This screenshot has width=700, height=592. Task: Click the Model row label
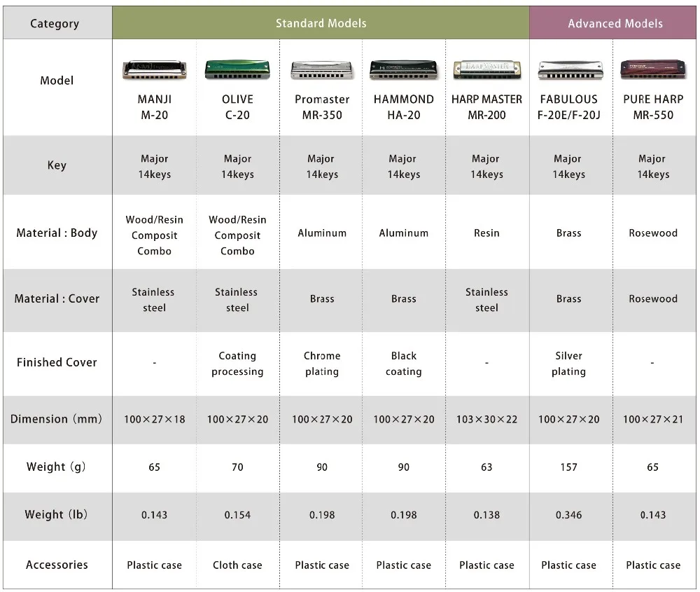pyautogui.click(x=57, y=81)
